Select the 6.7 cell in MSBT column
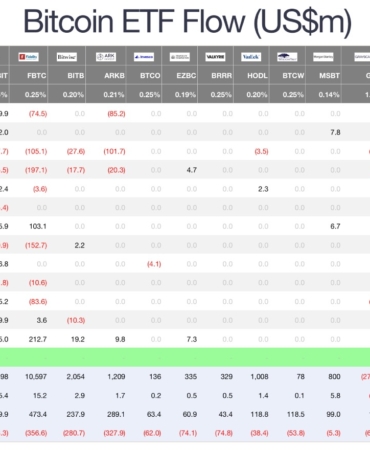This screenshot has height=450, width=370. (x=335, y=226)
